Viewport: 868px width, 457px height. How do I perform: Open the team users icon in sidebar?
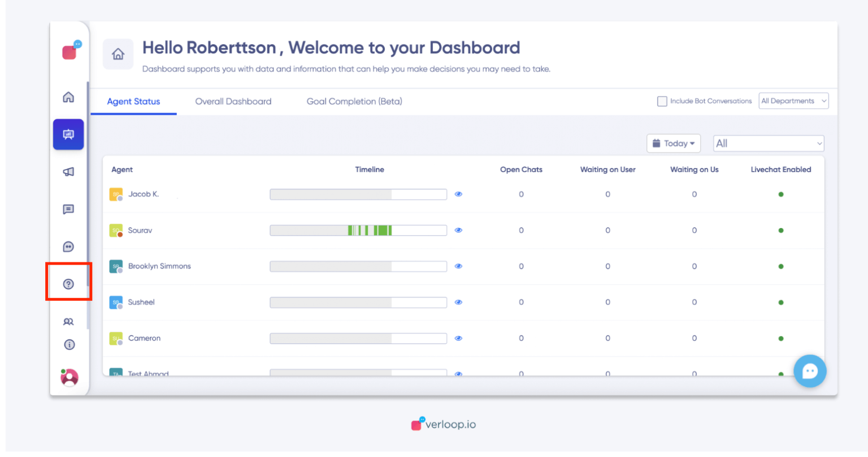(68, 322)
